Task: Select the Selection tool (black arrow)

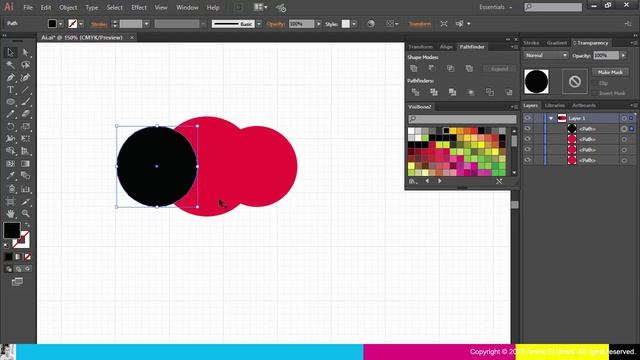Action: click(x=11, y=53)
